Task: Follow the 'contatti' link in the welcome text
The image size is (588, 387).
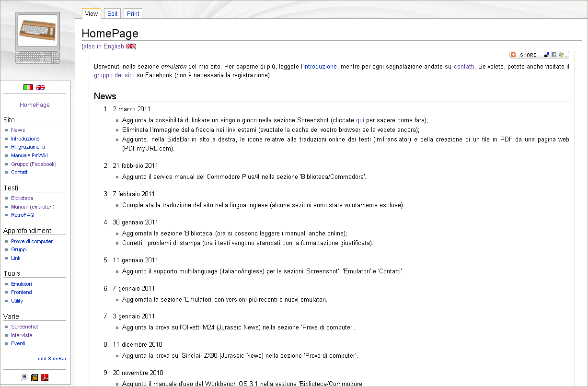Action: click(x=464, y=67)
